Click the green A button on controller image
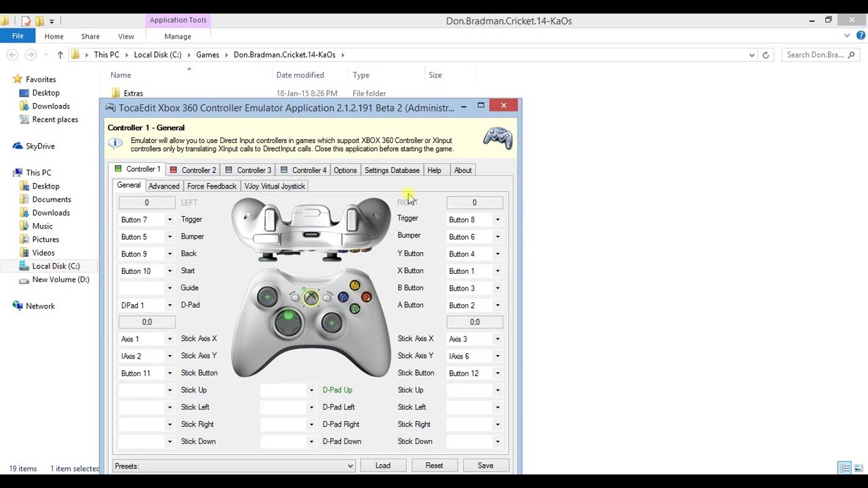 pos(355,309)
